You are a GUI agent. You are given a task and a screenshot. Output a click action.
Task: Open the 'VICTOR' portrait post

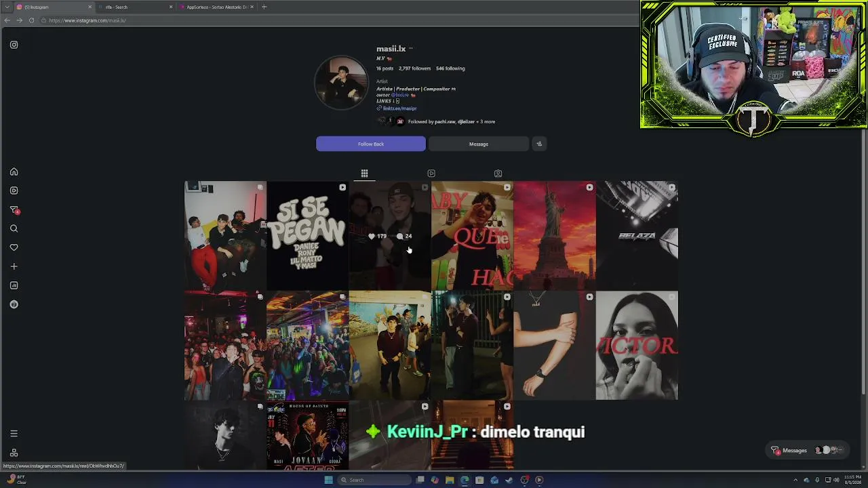[x=637, y=345]
